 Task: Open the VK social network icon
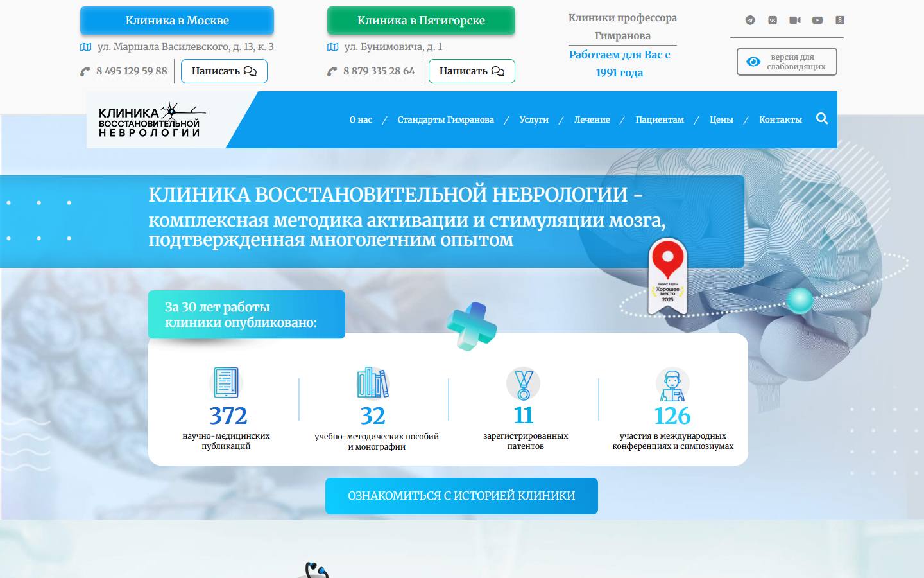[x=773, y=21]
